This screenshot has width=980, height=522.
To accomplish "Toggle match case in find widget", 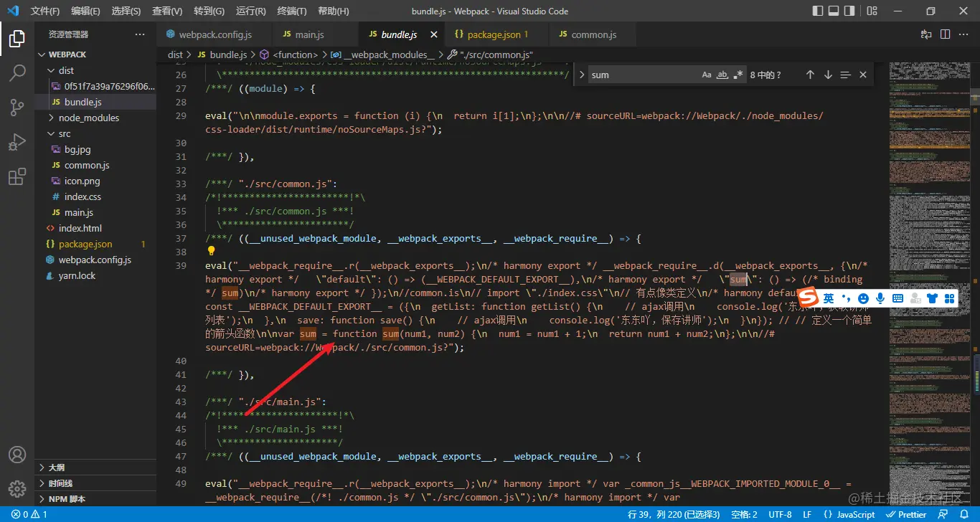I will [x=707, y=75].
